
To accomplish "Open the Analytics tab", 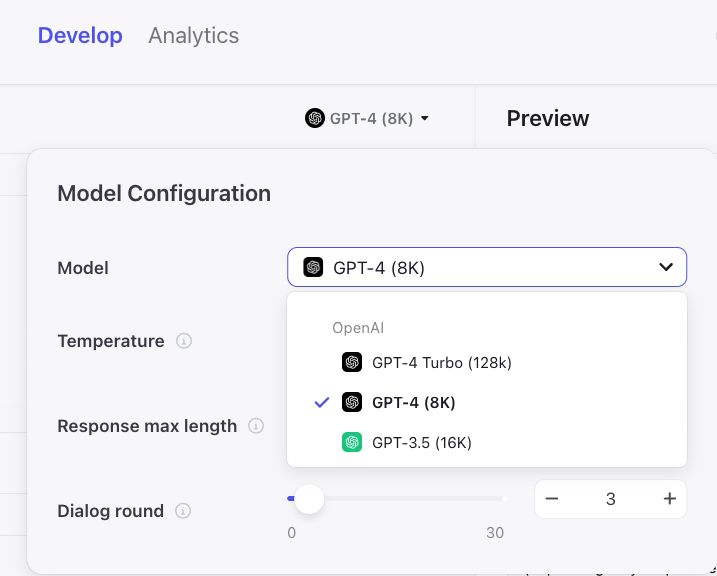I will (193, 36).
